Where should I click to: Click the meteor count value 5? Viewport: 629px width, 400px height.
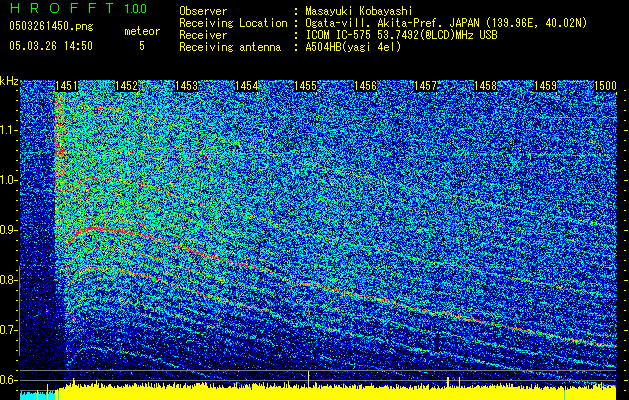click(142, 46)
